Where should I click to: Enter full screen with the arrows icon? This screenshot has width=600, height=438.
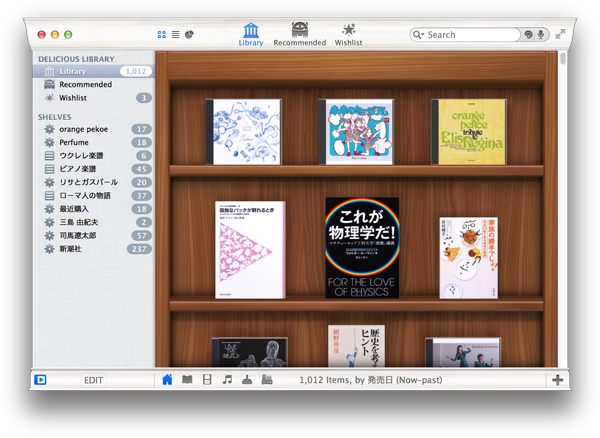click(x=561, y=34)
